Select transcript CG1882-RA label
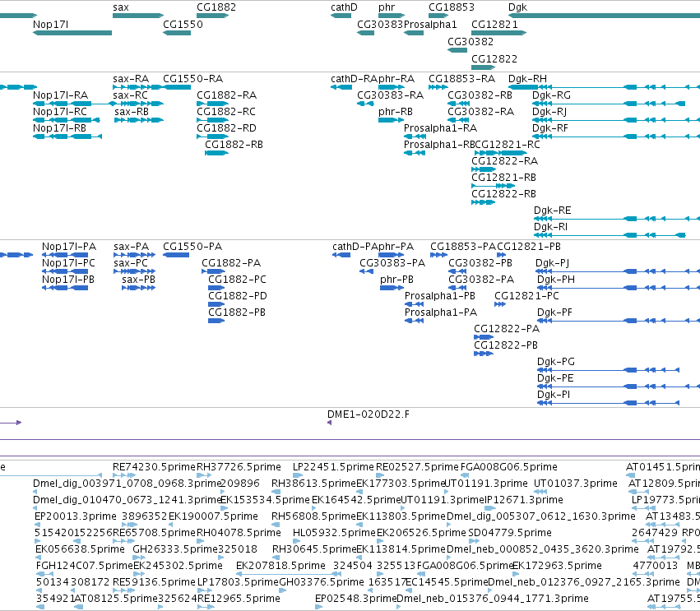 tap(226, 95)
